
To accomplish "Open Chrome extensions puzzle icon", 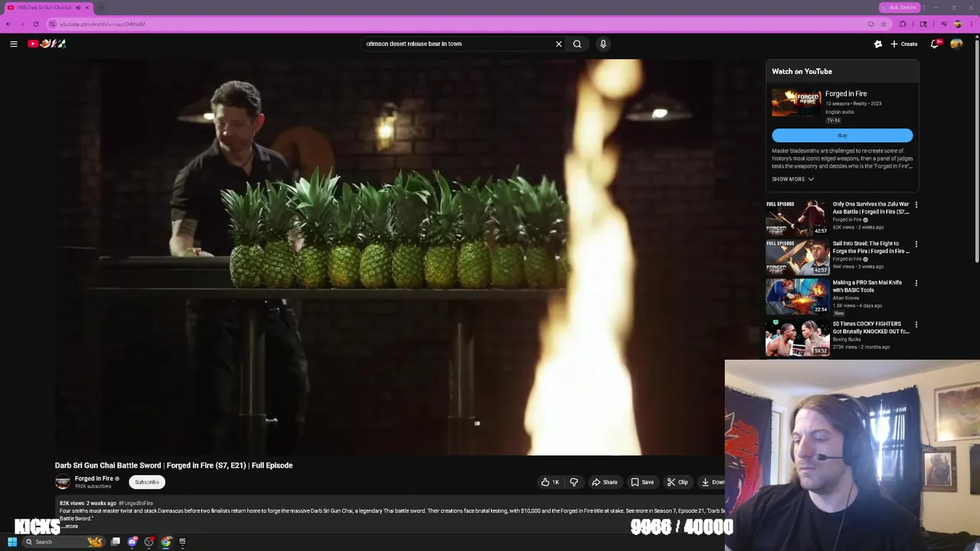I will tap(903, 24).
